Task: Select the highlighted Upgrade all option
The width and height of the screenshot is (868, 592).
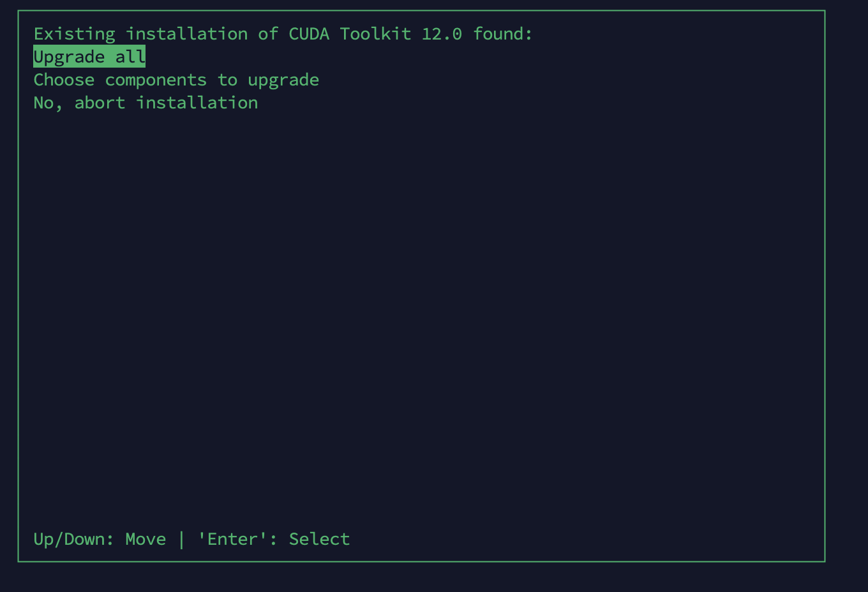Action: tap(89, 57)
